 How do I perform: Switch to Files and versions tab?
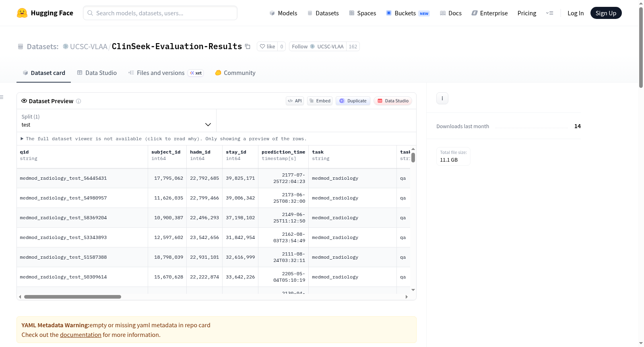[x=166, y=73]
